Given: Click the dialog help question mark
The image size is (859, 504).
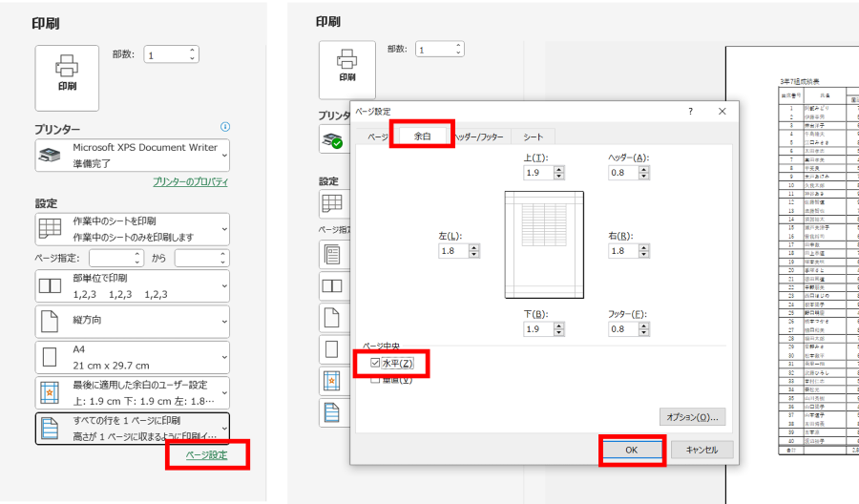Looking at the screenshot, I should 690,112.
